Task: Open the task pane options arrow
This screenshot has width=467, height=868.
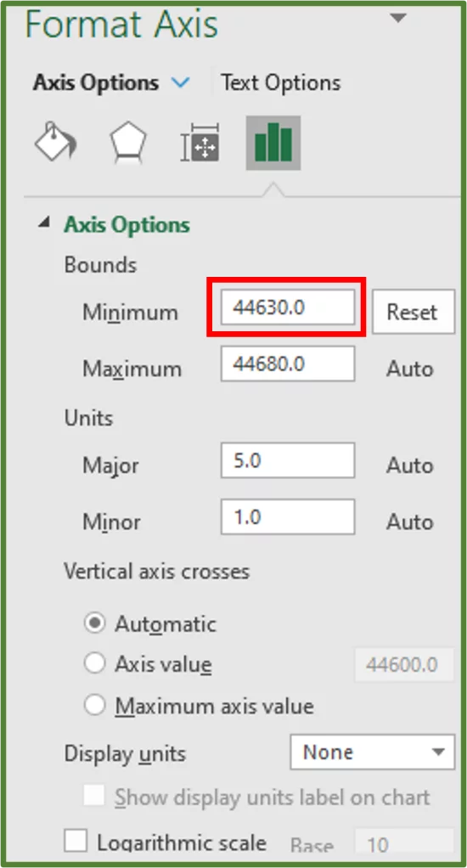Action: (398, 19)
